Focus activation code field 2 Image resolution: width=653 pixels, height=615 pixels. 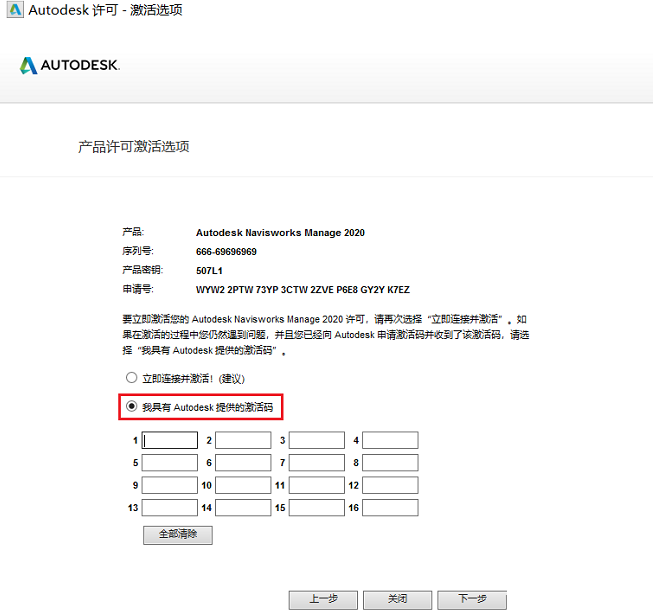click(x=243, y=440)
